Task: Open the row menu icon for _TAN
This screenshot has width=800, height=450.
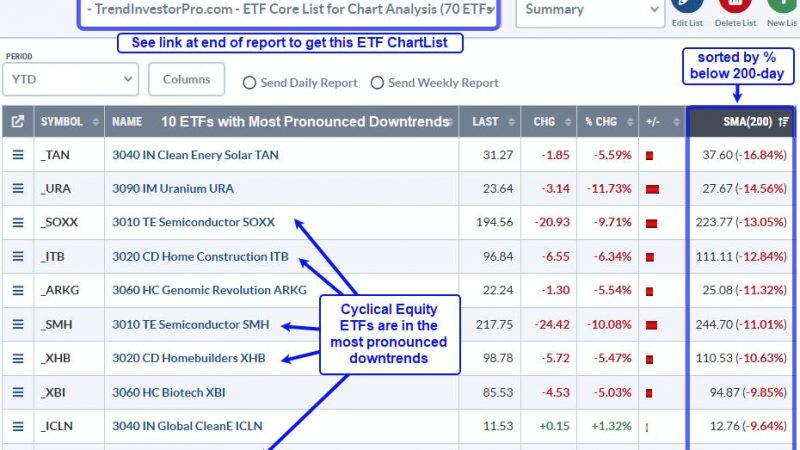Action: [x=18, y=155]
